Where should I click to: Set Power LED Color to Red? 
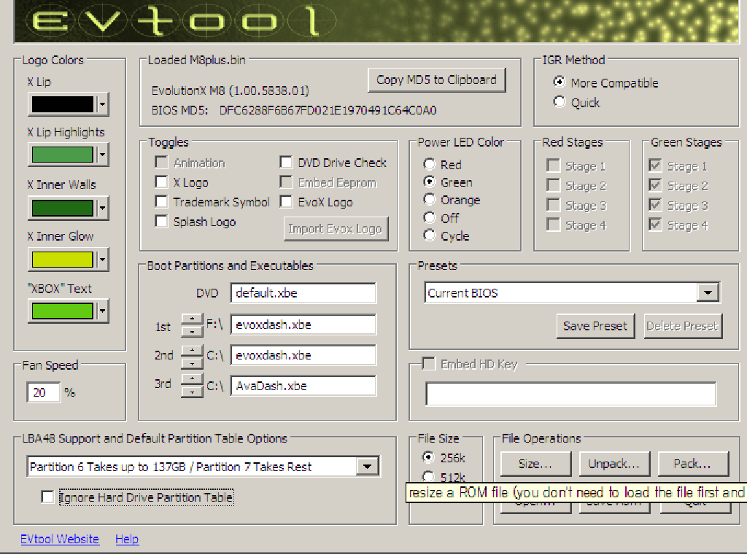[429, 164]
